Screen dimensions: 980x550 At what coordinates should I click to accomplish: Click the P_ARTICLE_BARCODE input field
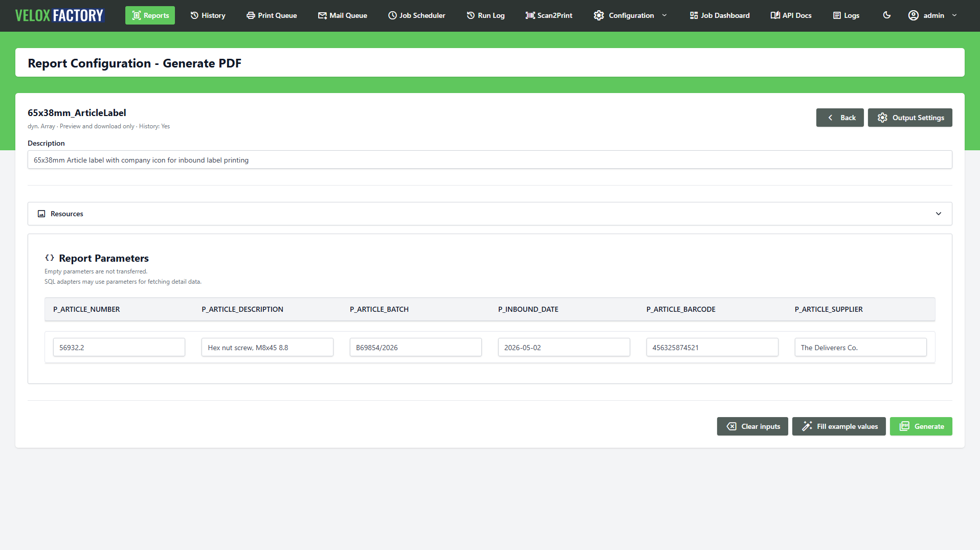point(712,347)
